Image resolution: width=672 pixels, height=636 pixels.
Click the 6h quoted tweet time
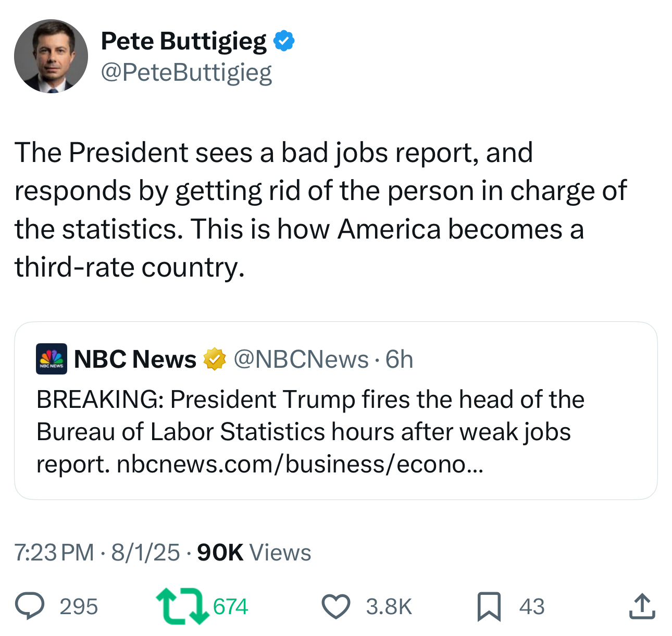pyautogui.click(x=399, y=359)
